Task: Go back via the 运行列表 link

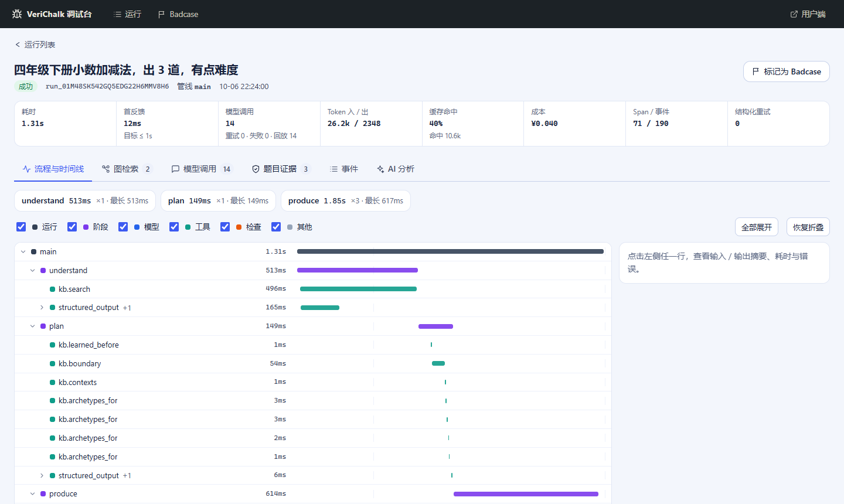Action: pos(35,45)
